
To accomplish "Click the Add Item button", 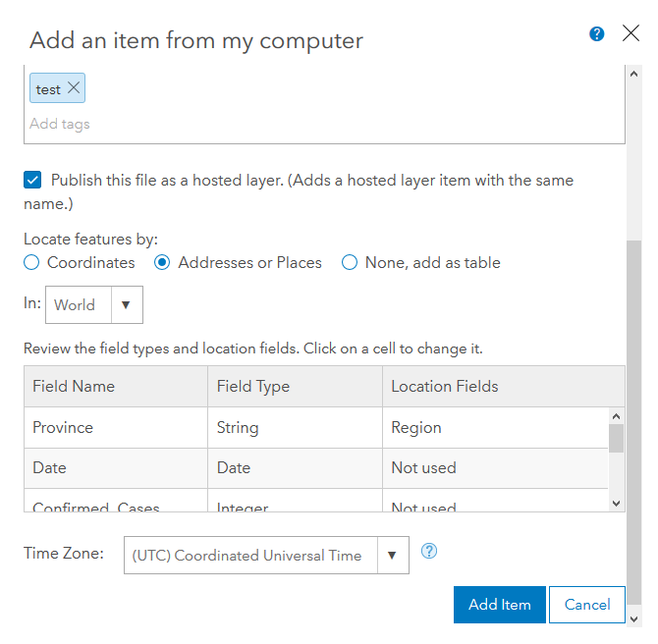I will [x=499, y=605].
